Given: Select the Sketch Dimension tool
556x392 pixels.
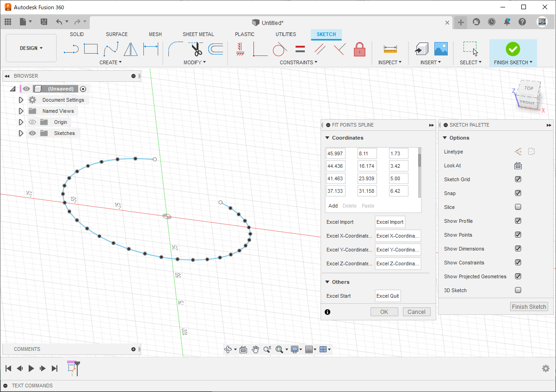Looking at the screenshot, I should (151, 49).
